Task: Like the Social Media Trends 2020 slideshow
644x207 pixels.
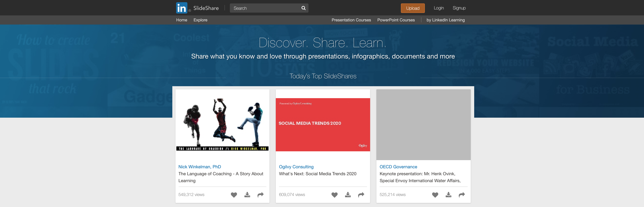Action: pos(335,195)
